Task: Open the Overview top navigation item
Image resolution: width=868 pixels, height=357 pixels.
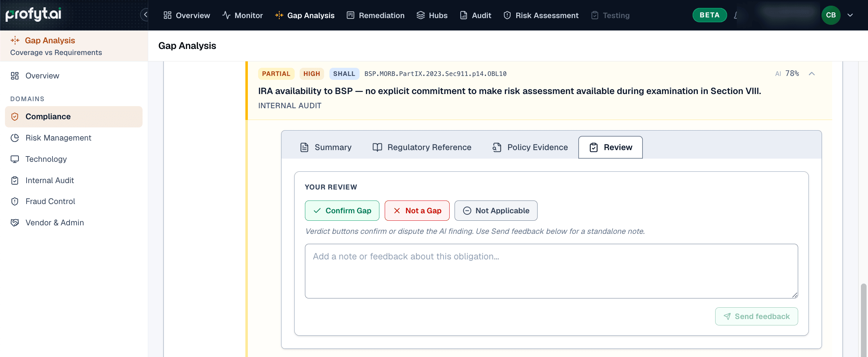Action: pyautogui.click(x=187, y=15)
